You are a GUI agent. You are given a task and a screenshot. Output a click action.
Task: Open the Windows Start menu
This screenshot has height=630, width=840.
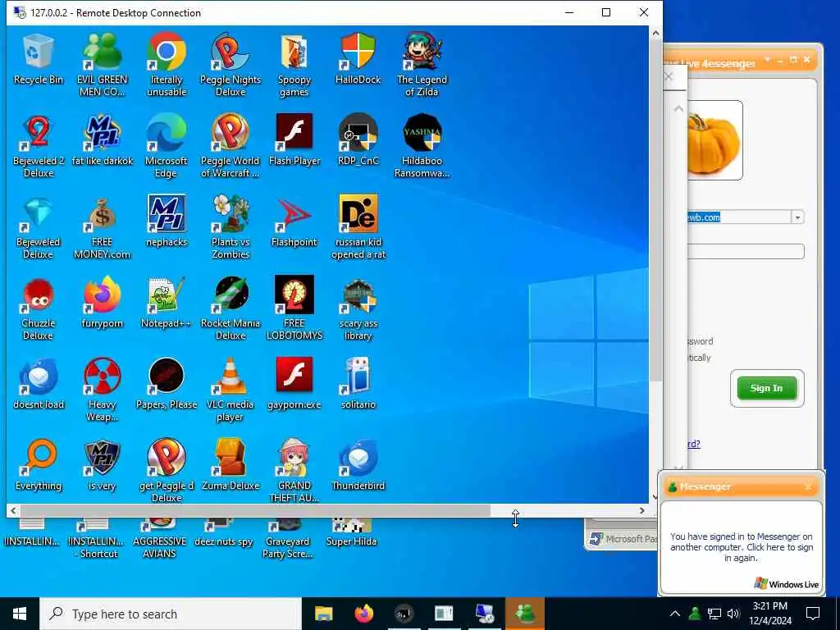pyautogui.click(x=20, y=614)
